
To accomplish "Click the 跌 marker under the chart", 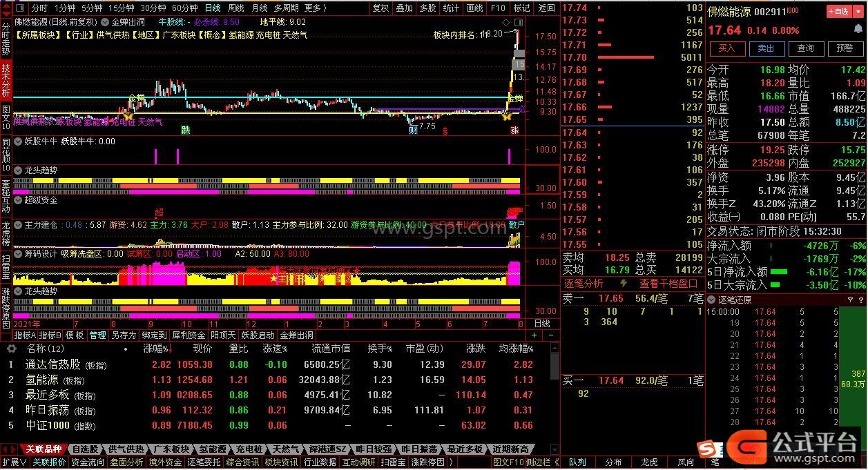I will tap(186, 130).
